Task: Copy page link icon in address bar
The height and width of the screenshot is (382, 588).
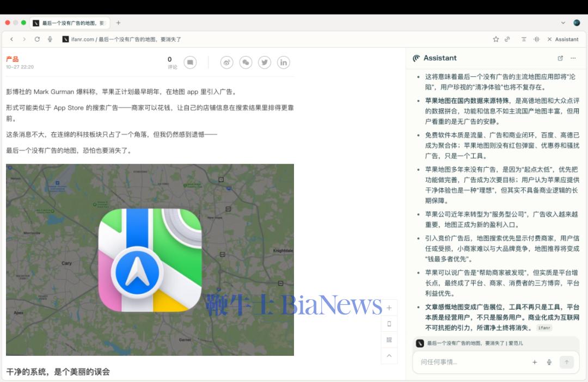Action: click(507, 39)
